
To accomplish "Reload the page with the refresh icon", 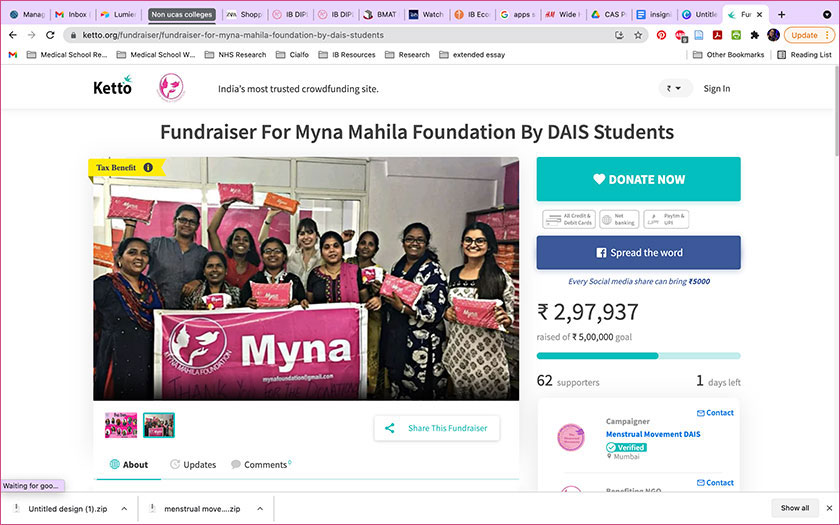I will point(50,35).
